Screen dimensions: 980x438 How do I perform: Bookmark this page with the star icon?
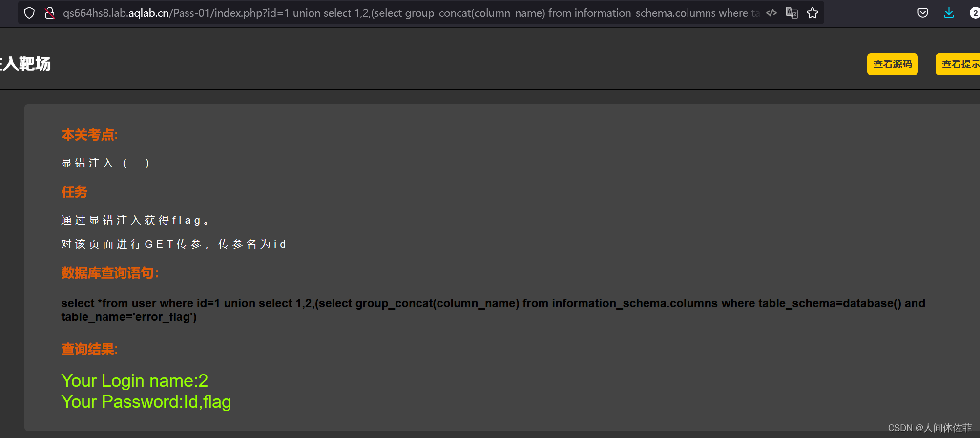coord(813,13)
